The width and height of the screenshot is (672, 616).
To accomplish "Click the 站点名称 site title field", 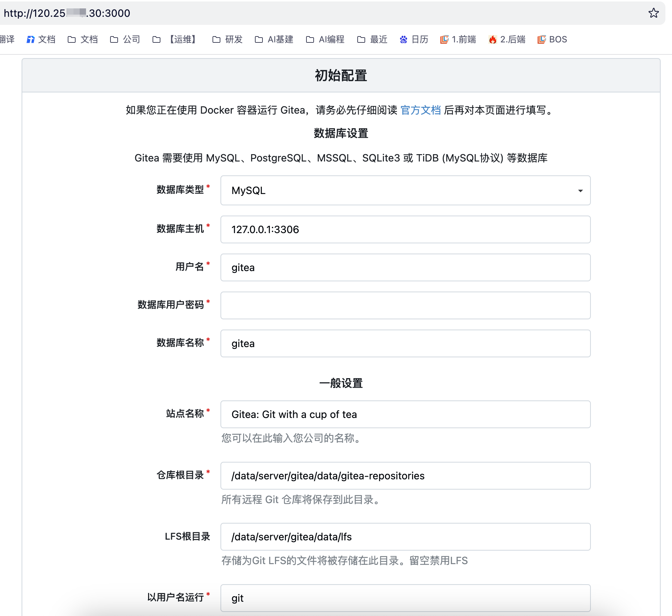I will pyautogui.click(x=405, y=414).
